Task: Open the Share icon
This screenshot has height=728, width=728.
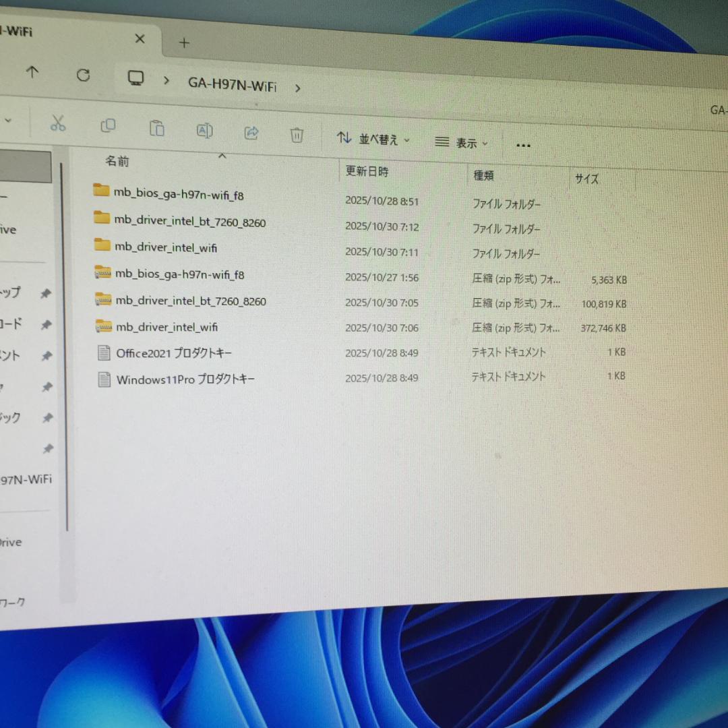Action: click(x=250, y=133)
